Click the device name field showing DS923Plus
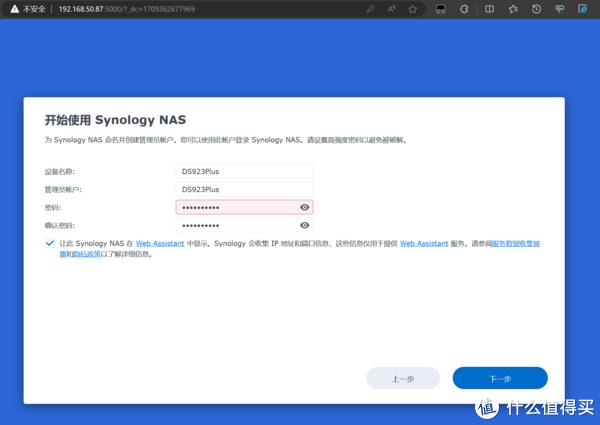This screenshot has height=425, width=600. click(244, 171)
